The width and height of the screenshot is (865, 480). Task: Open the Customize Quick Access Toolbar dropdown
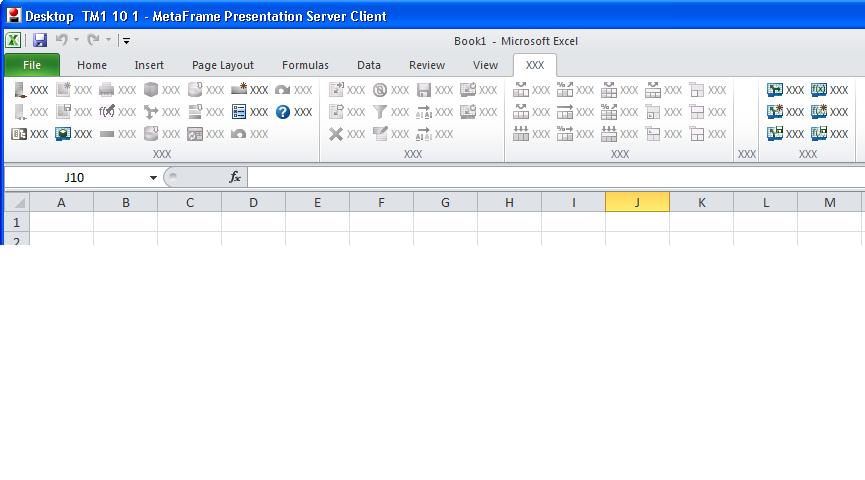pyautogui.click(x=126, y=40)
